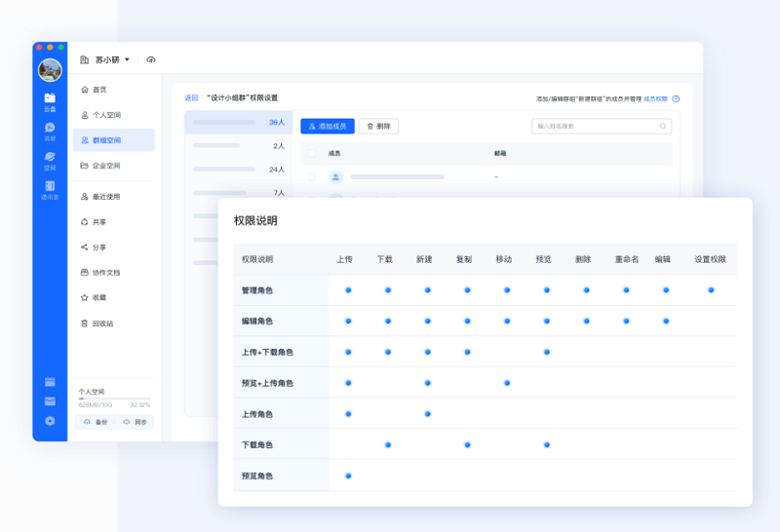
Task: Click the building icon beside 苏小研
Action: tap(85, 59)
